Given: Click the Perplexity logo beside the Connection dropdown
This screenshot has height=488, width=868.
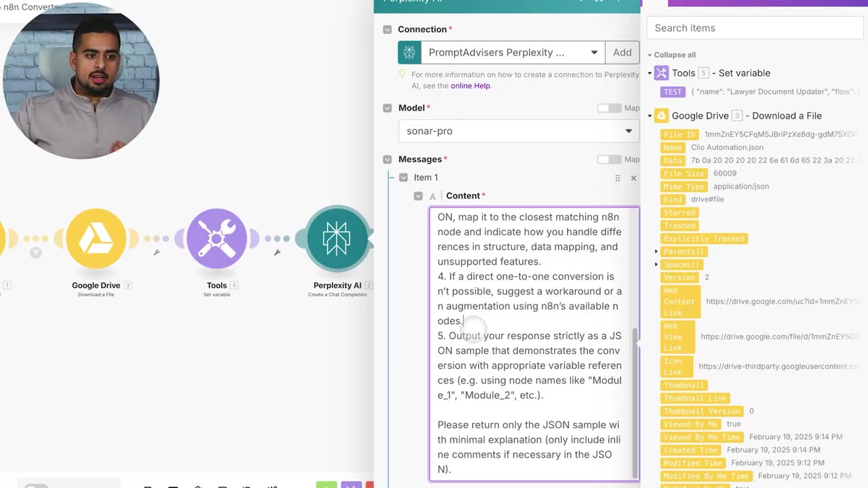Looking at the screenshot, I should point(409,52).
